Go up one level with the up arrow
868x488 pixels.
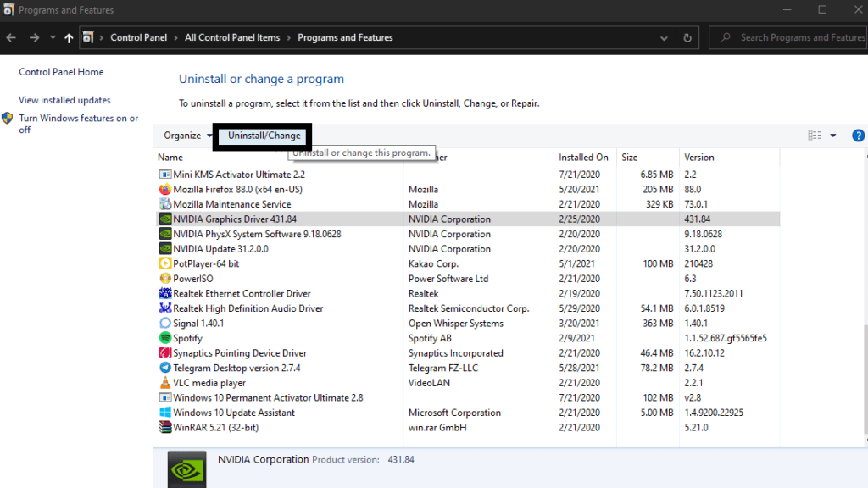69,37
